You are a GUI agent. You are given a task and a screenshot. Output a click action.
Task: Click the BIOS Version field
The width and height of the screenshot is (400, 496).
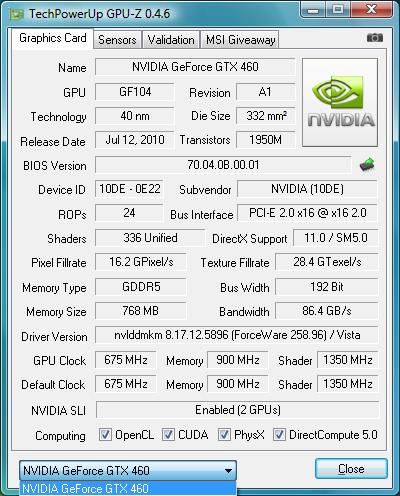click(x=223, y=165)
